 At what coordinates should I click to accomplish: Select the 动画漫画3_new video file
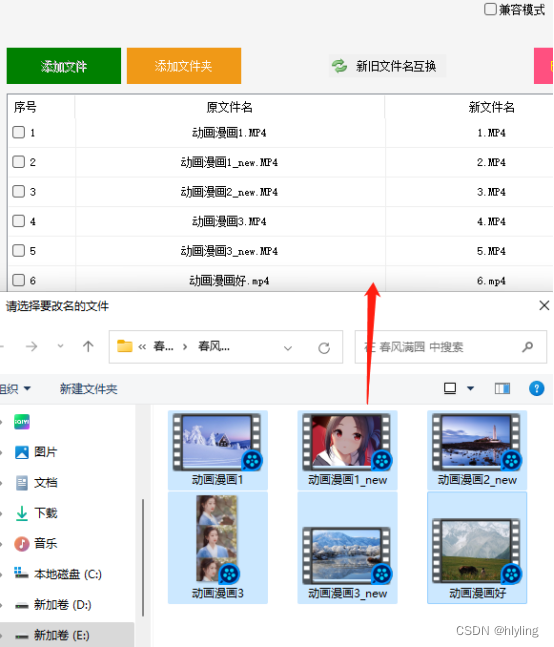point(347,548)
